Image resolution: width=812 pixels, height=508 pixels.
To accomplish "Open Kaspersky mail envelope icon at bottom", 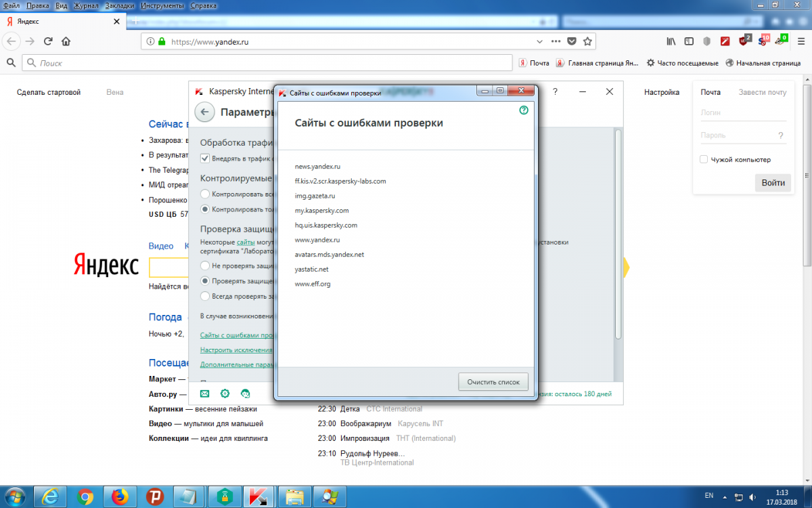I will click(205, 393).
